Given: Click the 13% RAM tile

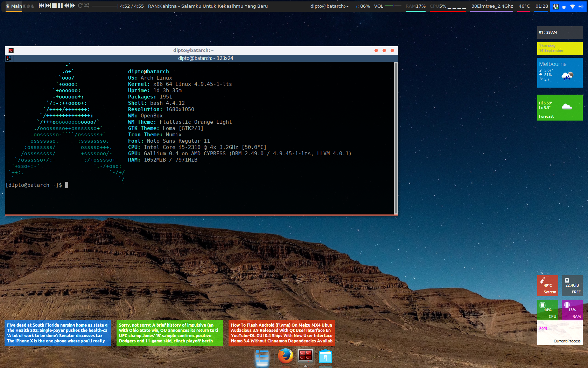Looking at the screenshot, I should 572,310.
